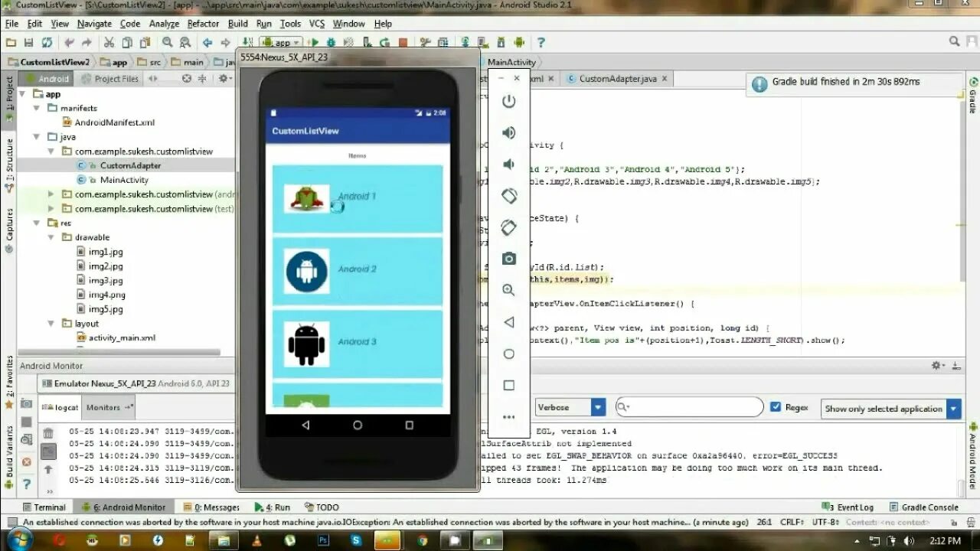Click the Help question mark in toolbar
Image resolution: width=980 pixels, height=551 pixels.
click(x=541, y=43)
